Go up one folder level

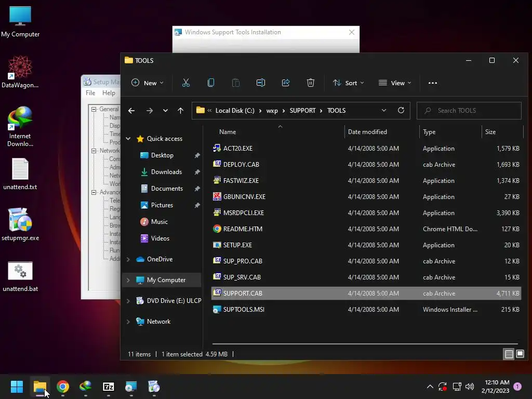click(x=180, y=111)
